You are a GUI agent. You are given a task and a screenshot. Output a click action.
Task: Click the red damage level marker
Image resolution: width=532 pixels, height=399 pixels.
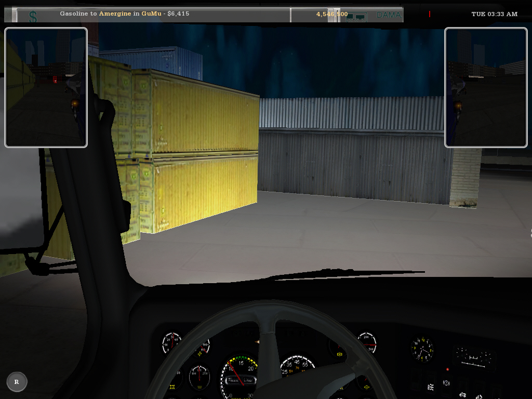coord(429,15)
